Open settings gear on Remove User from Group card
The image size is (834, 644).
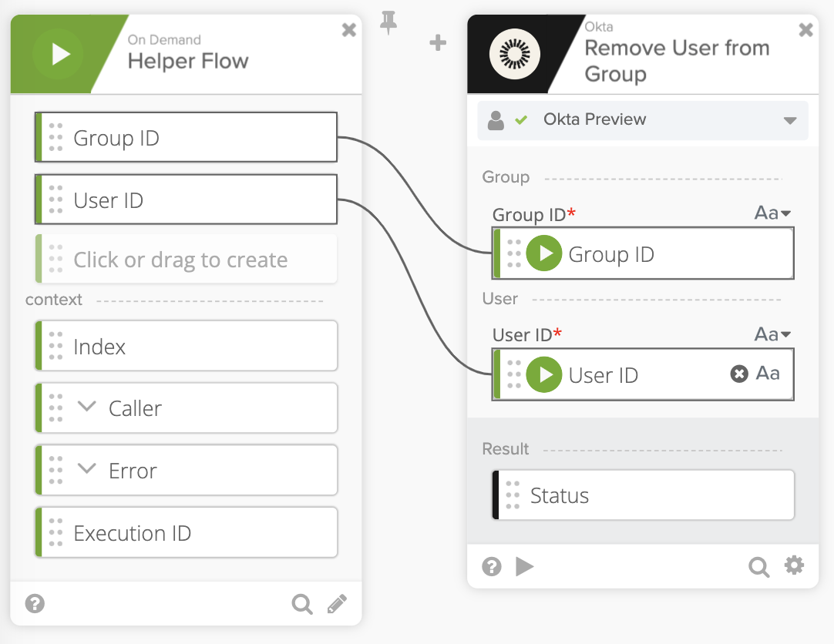click(x=794, y=566)
